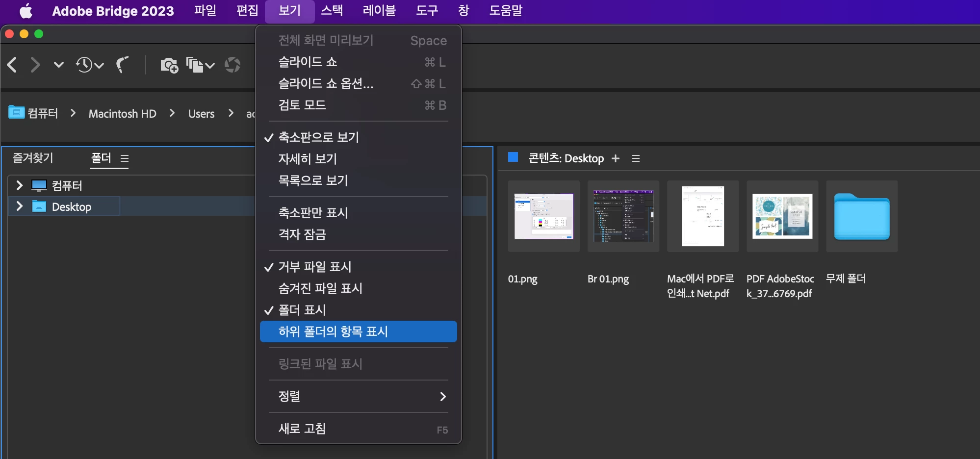Enable 숨겨진 파일 표시 option
Image resolution: width=980 pixels, height=459 pixels.
[x=359, y=289]
